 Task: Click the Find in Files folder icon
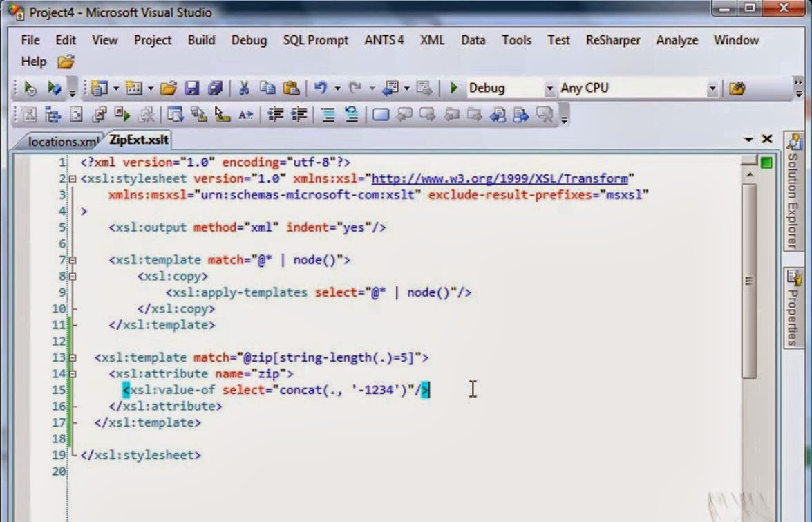(737, 88)
